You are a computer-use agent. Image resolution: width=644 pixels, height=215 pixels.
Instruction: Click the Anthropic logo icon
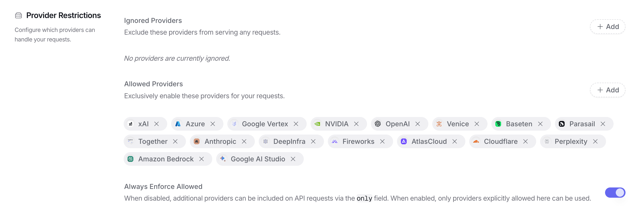click(x=197, y=141)
